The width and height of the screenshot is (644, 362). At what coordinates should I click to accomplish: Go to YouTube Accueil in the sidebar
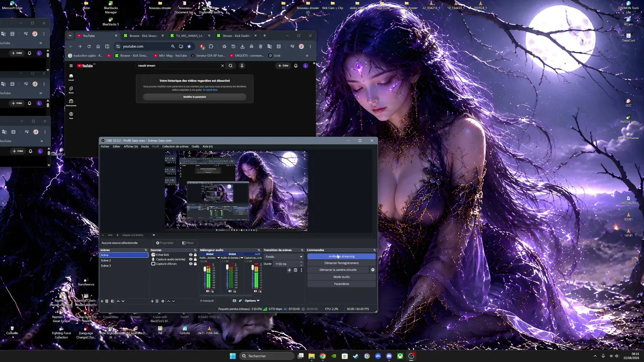pos(71,77)
